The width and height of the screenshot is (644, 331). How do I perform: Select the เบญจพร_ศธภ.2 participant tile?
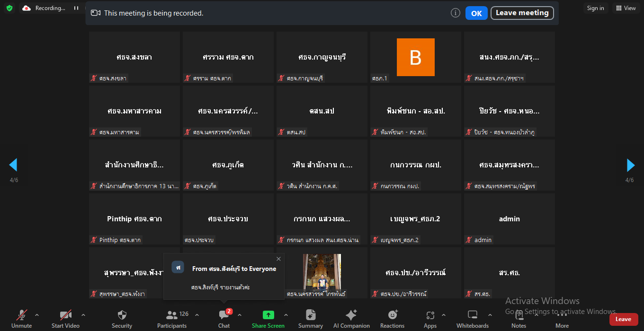[416, 219]
